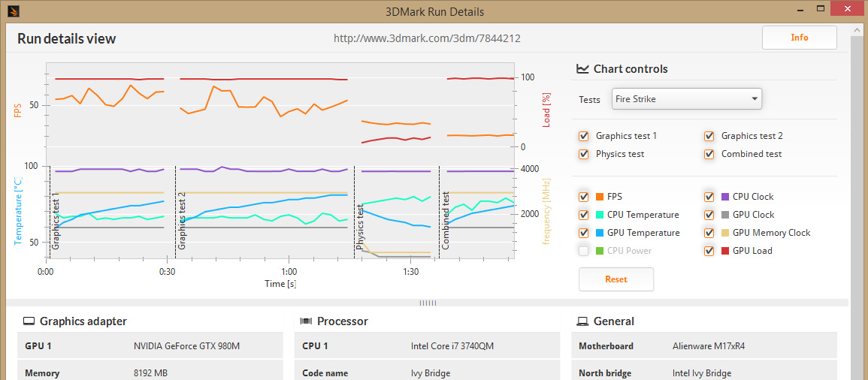The height and width of the screenshot is (380, 868).
Task: Click the CPU 1 row label
Action: click(x=315, y=346)
